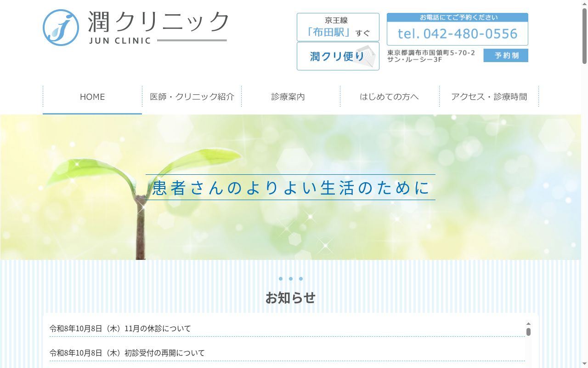This screenshot has height=368, width=588.
Task: Click the address text 東京都調布市国領町5-70-2
Action: pyautogui.click(x=431, y=52)
